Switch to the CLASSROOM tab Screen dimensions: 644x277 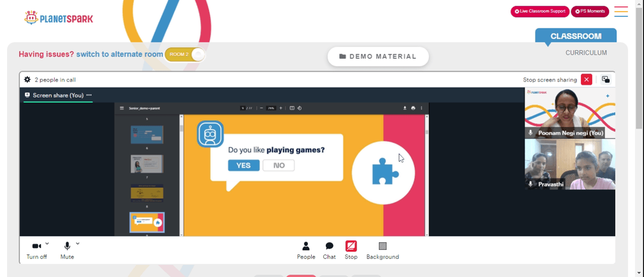[x=576, y=36]
